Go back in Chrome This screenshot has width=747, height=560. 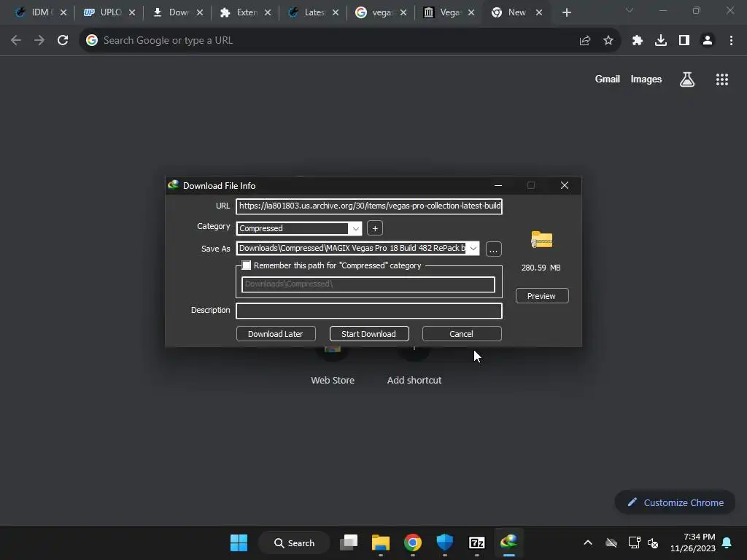point(16,41)
